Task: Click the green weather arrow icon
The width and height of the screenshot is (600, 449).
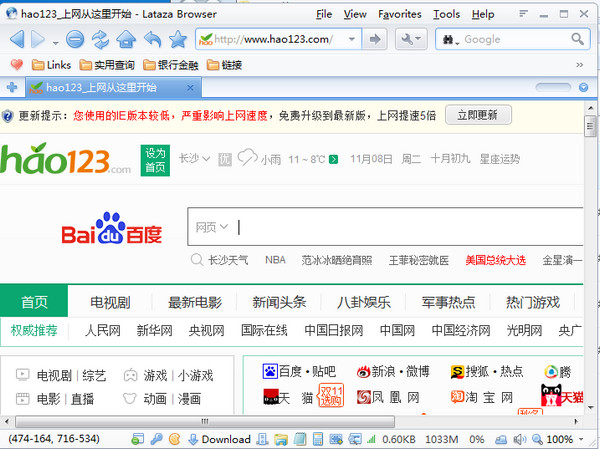Action: (x=334, y=159)
